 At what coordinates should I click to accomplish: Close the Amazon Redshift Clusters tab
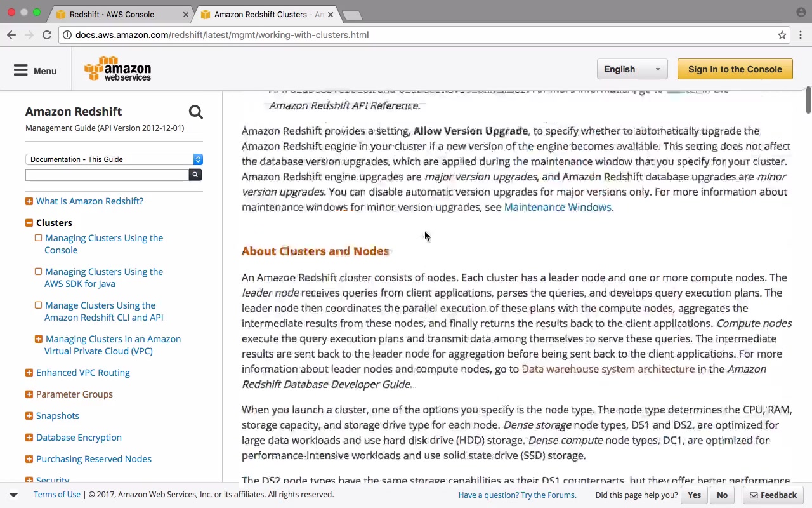(331, 14)
